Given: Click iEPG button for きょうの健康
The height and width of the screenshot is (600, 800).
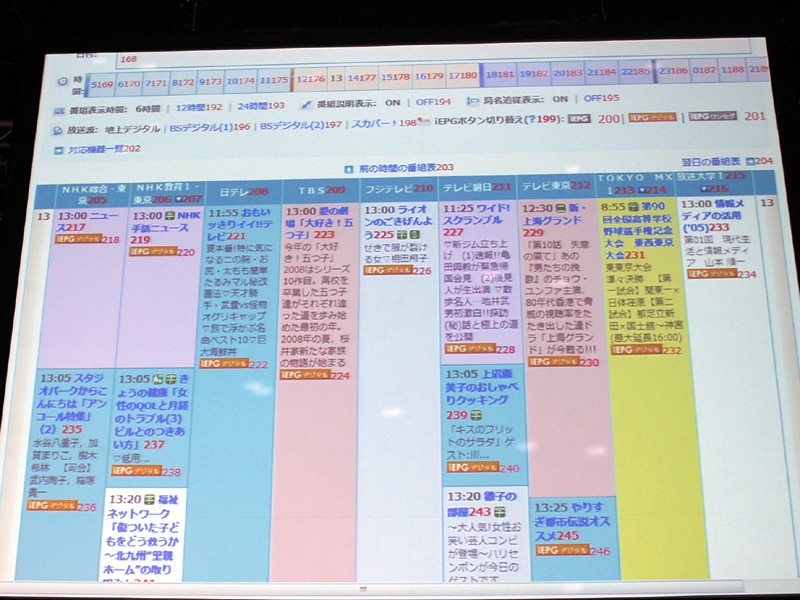Looking at the screenshot, I should (x=136, y=470).
